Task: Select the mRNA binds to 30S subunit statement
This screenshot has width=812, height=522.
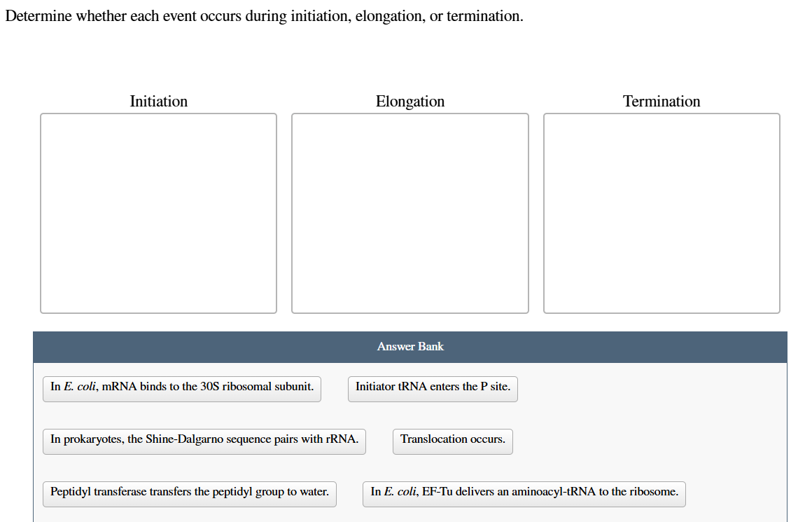Action: coord(181,388)
